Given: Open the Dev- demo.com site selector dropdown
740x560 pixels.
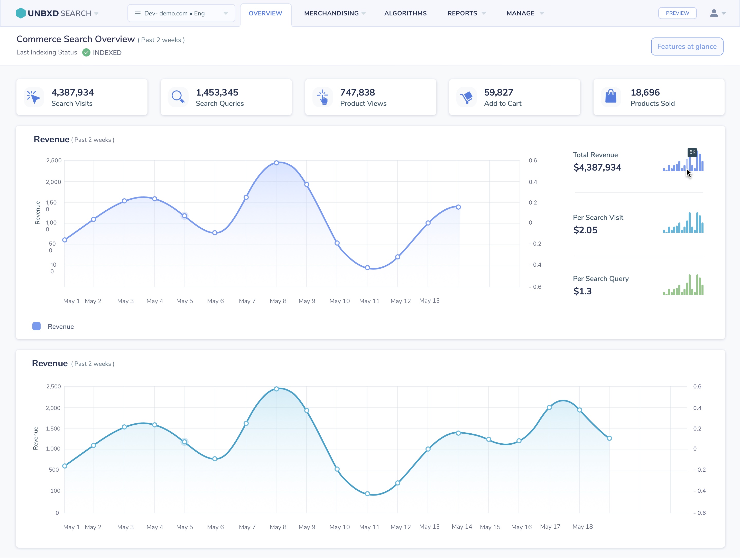Looking at the screenshot, I should click(x=181, y=13).
